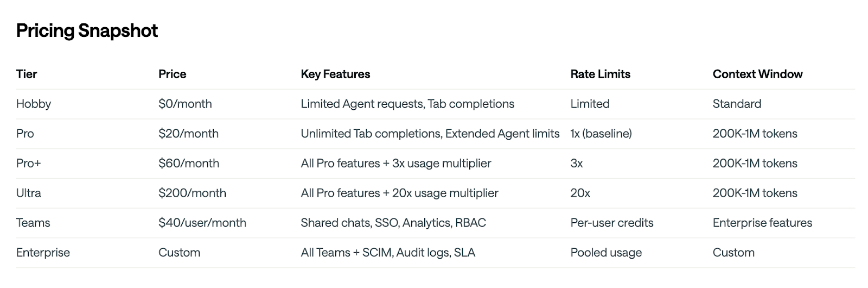Screen dimensions: 868x288
Task: Click the 'Per-user credits' cell
Action: [611, 223]
